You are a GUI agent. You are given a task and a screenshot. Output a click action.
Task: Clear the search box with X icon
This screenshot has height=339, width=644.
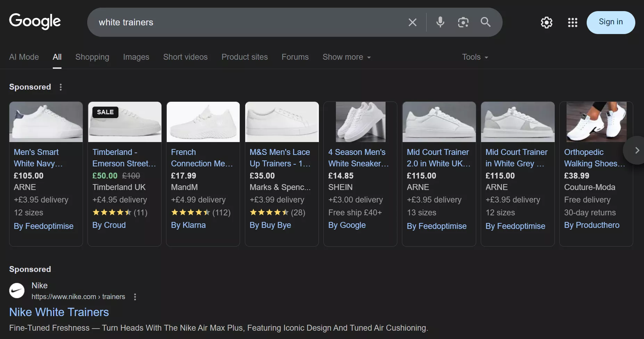[x=412, y=22]
